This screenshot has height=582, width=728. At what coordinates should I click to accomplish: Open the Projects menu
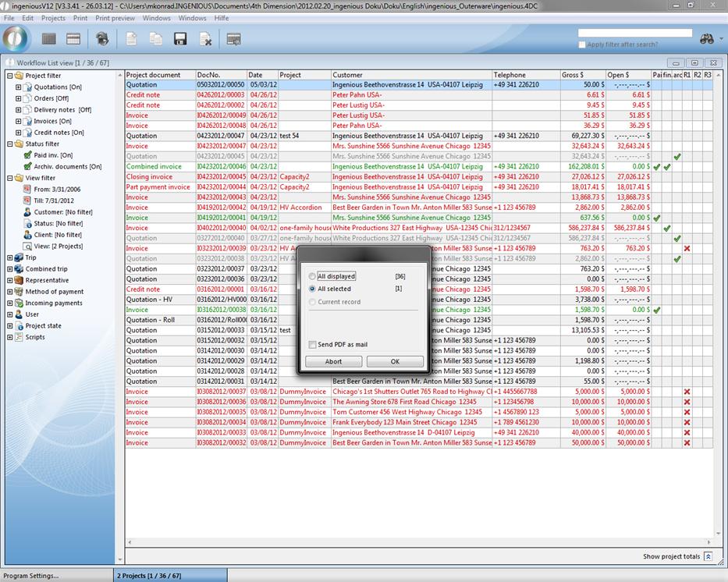pyautogui.click(x=53, y=18)
